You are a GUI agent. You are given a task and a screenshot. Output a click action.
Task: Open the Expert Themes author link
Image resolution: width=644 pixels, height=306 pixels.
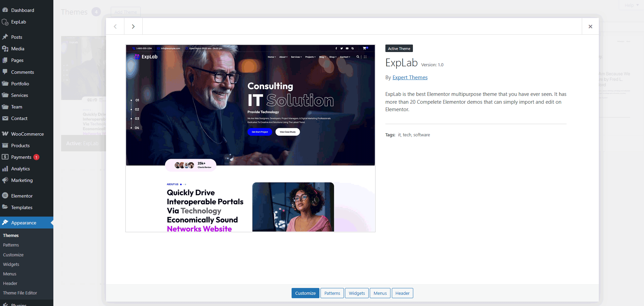pos(410,78)
